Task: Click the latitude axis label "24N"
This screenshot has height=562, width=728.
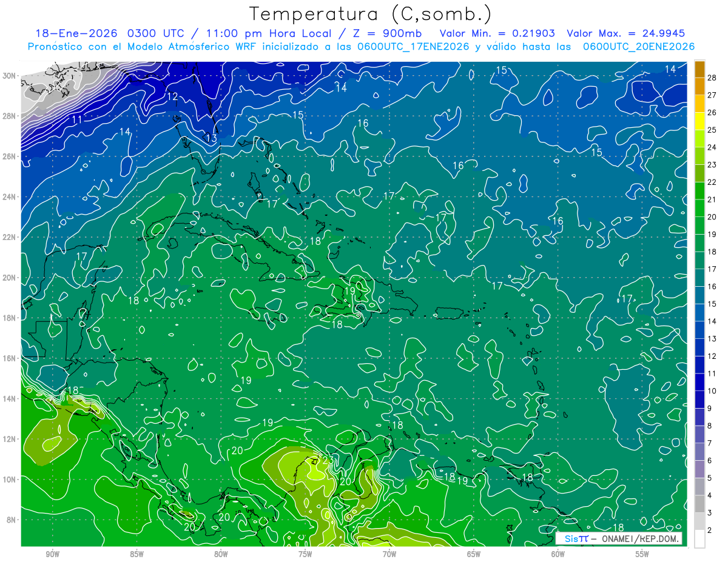Action: coord(9,197)
